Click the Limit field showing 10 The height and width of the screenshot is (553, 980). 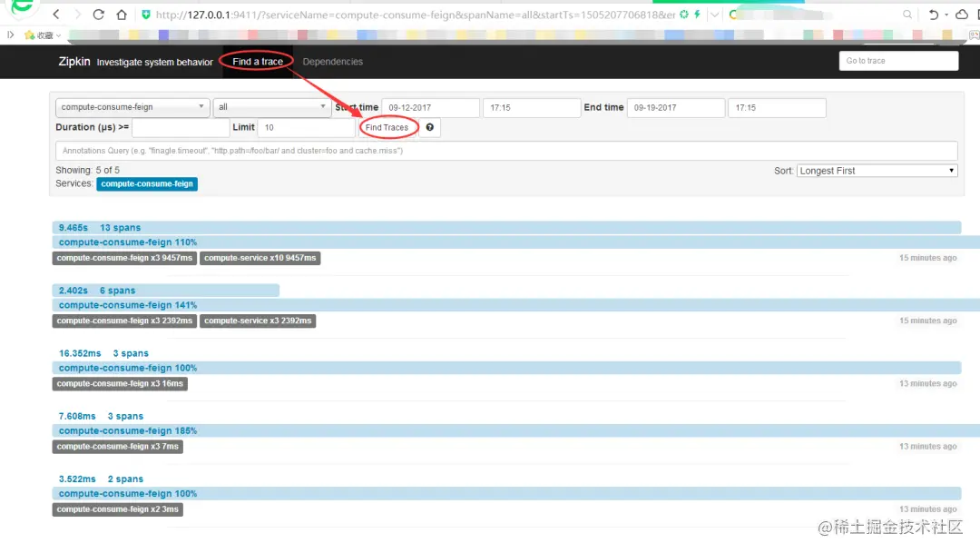coord(307,128)
